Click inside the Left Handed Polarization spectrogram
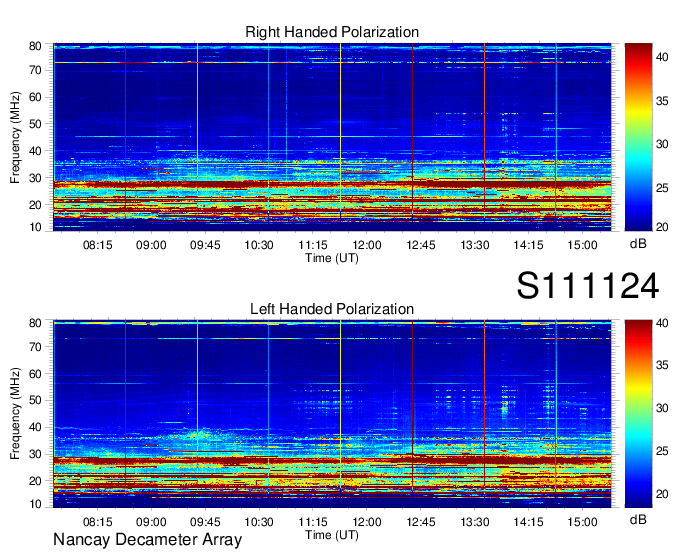 pos(332,414)
